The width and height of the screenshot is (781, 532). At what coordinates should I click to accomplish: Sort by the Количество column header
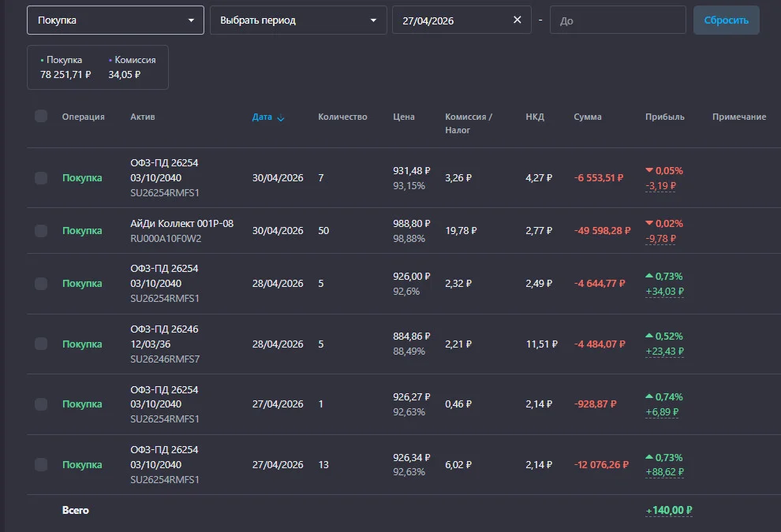[x=342, y=117]
